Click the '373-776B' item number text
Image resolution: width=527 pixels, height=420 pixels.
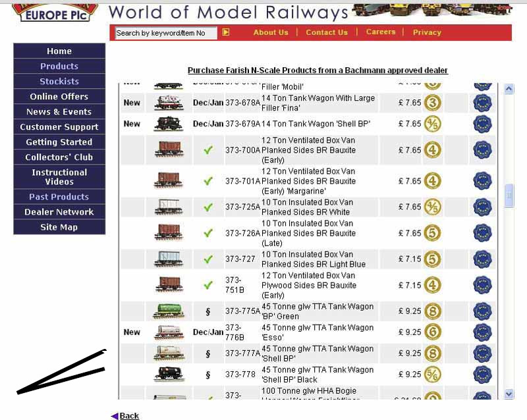click(x=235, y=332)
